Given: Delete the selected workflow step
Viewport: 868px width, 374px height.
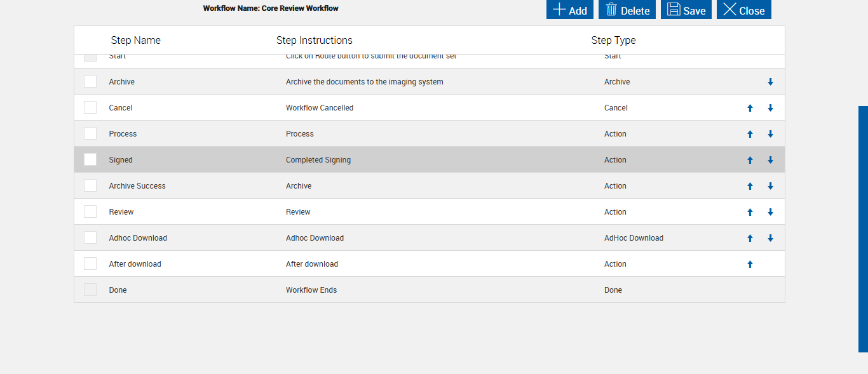Looking at the screenshot, I should 627,10.
